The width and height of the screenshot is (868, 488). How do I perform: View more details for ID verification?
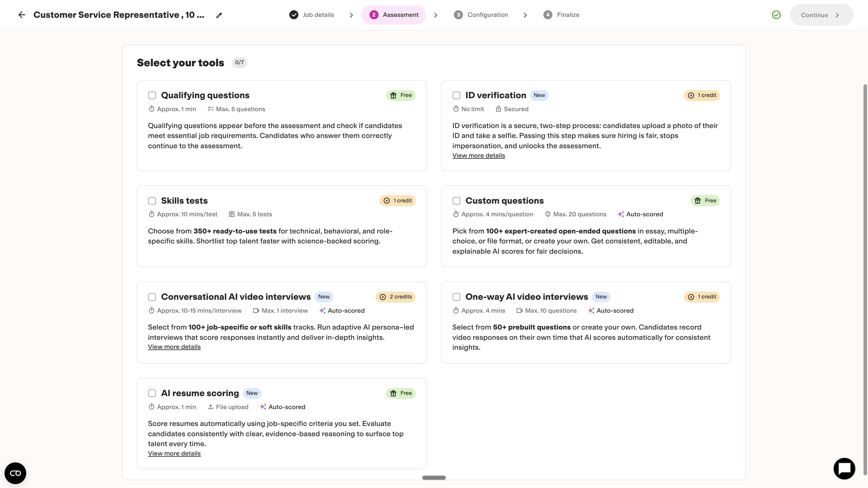(479, 156)
